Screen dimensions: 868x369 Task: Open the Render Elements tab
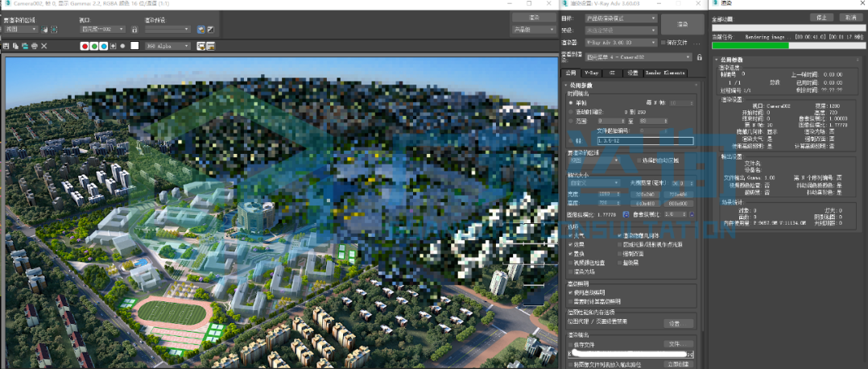[x=665, y=73]
